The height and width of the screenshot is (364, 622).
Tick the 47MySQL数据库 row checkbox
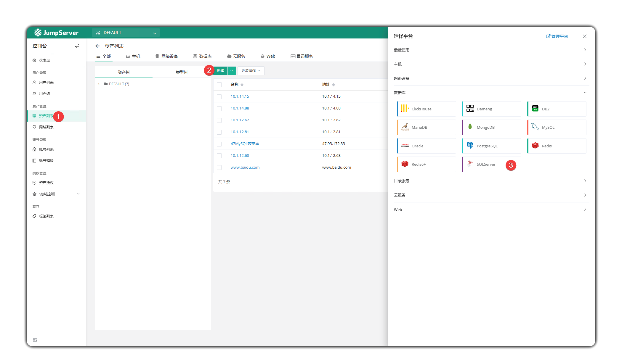tap(219, 144)
